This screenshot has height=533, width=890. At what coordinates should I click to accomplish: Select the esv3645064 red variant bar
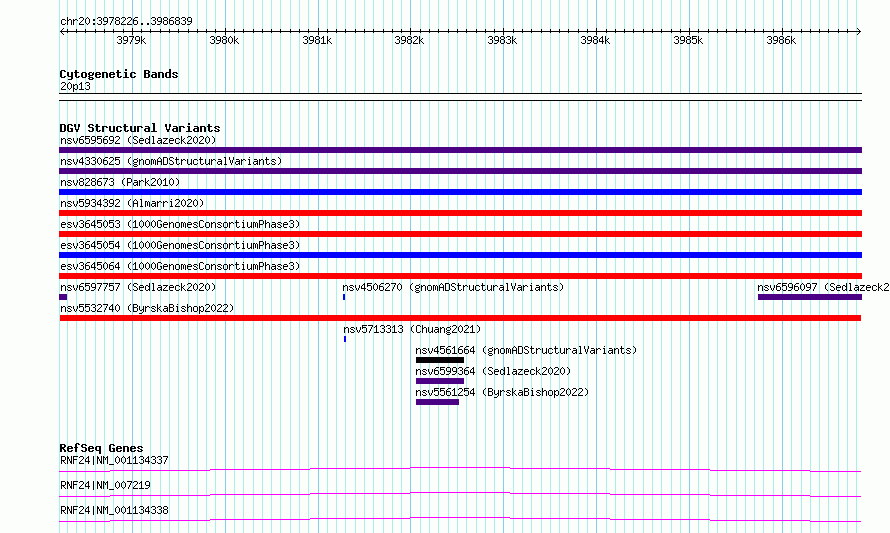click(460, 276)
